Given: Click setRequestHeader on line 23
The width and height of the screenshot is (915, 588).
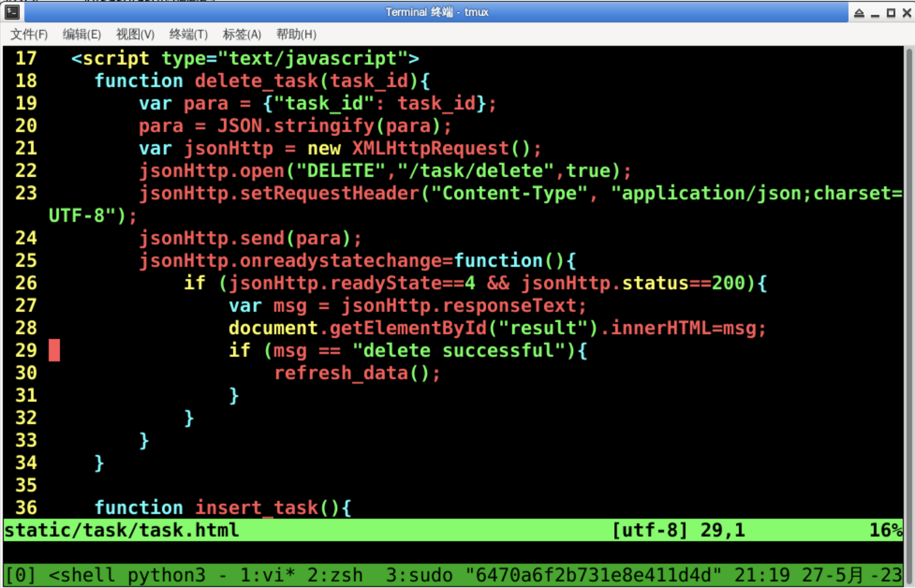Looking at the screenshot, I should point(330,193).
